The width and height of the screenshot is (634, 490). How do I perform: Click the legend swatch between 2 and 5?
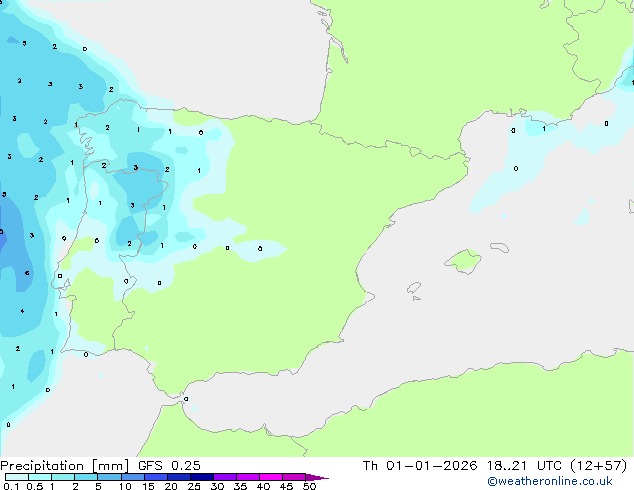tap(86, 477)
